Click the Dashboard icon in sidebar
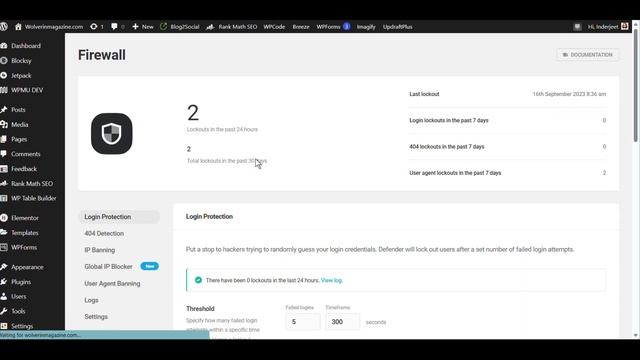This screenshot has width=640, height=360. pos(4,46)
